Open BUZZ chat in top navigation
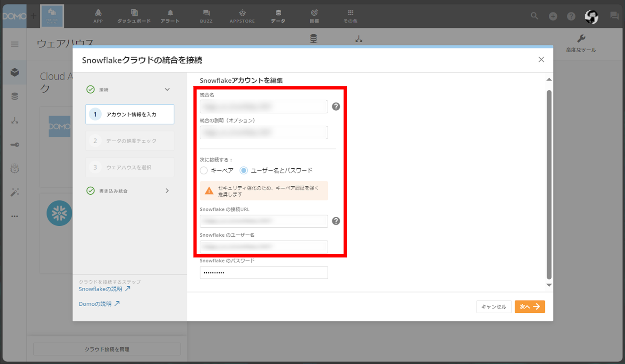This screenshot has height=364, width=625. click(206, 16)
